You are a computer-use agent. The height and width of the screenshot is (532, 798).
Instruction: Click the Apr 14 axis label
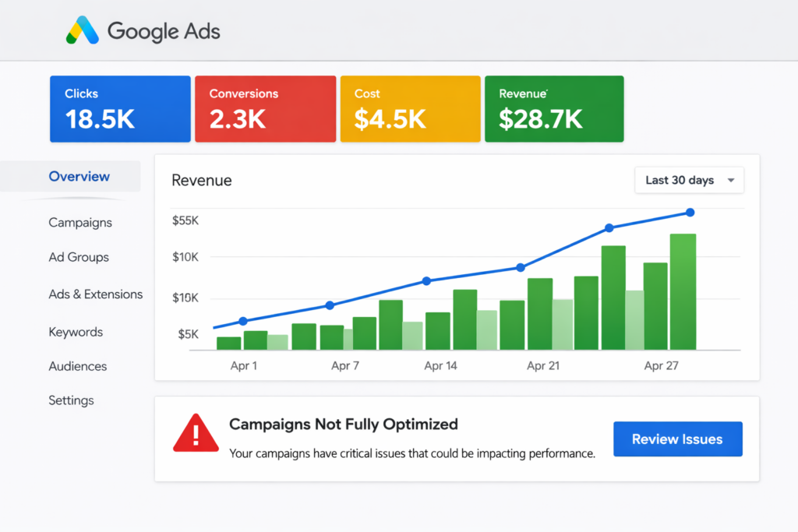[441, 365]
